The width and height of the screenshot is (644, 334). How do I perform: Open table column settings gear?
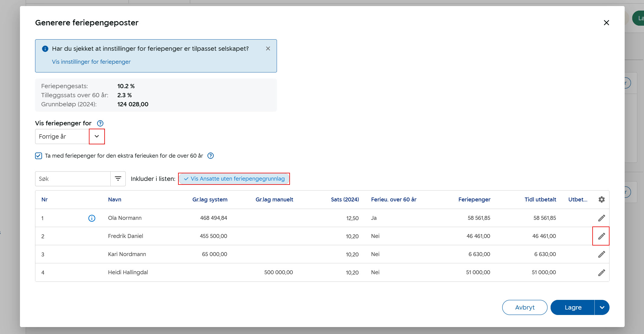coord(601,200)
